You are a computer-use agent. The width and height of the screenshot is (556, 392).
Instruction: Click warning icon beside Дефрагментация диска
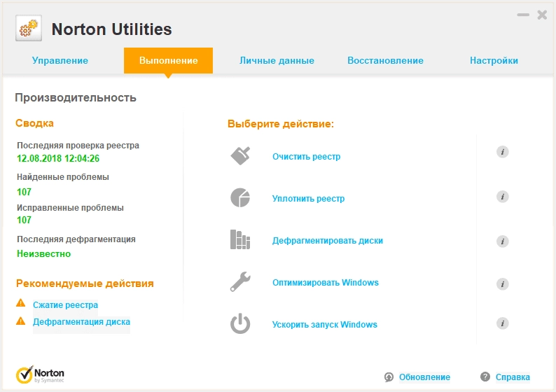click(21, 321)
